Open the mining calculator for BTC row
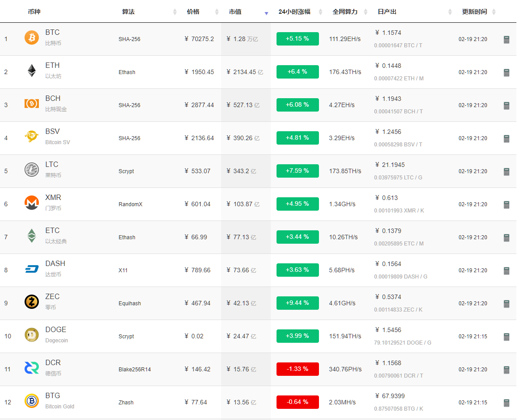Viewport: 524px width, 420px height. pos(507,40)
